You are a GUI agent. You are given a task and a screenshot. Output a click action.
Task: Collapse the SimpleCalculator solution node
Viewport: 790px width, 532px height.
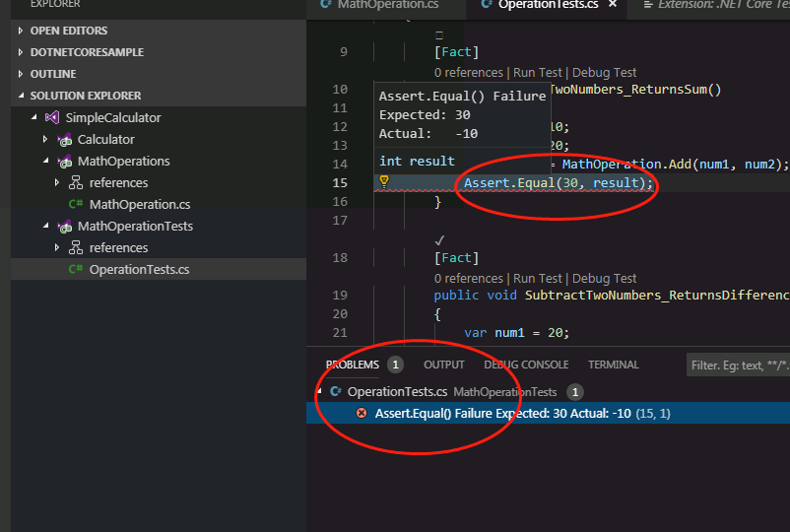click(x=33, y=117)
